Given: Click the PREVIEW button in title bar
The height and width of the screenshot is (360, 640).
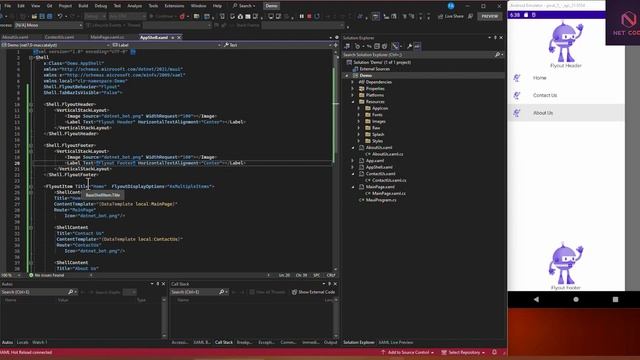Looking at the screenshot, I should point(489,16).
